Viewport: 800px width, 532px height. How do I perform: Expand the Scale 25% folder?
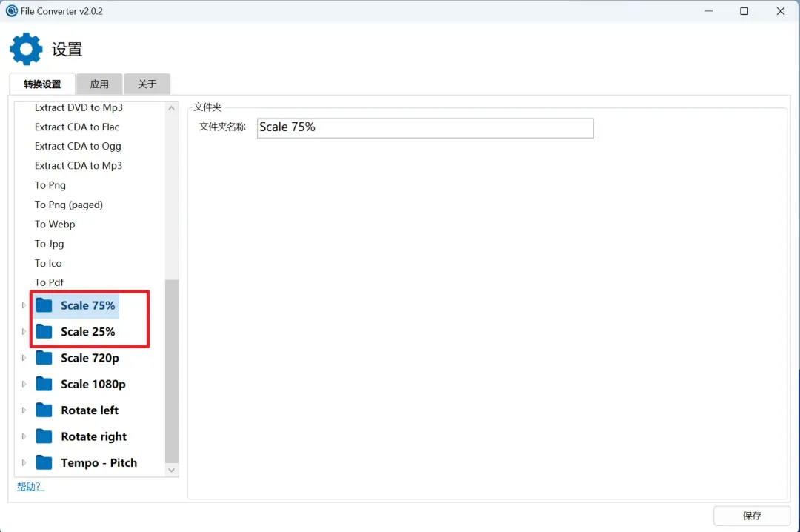point(24,331)
